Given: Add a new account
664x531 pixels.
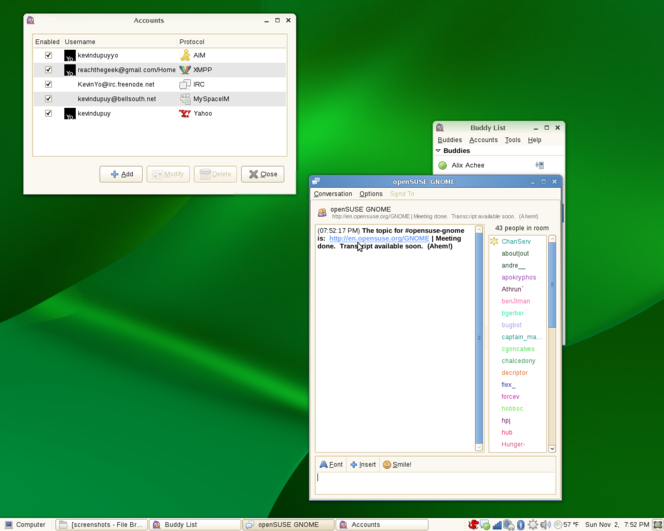Looking at the screenshot, I should tap(121, 174).
